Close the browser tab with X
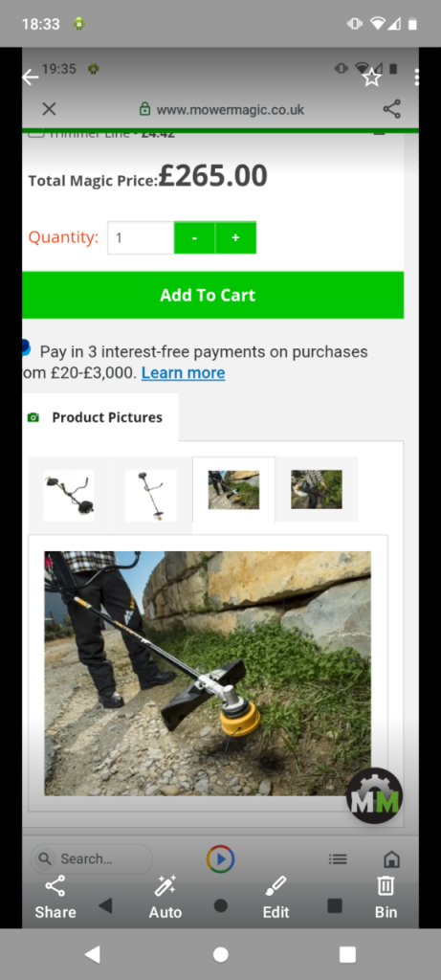This screenshot has width=441, height=980. [x=49, y=109]
